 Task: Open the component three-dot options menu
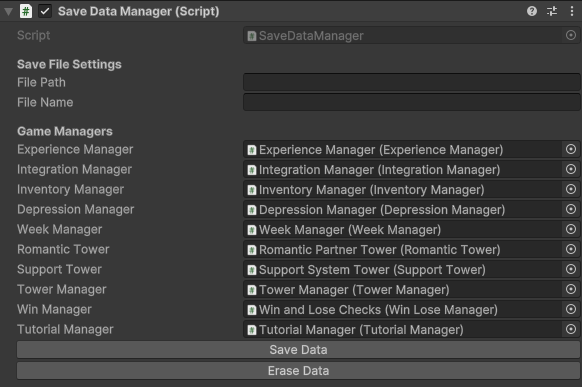(572, 11)
